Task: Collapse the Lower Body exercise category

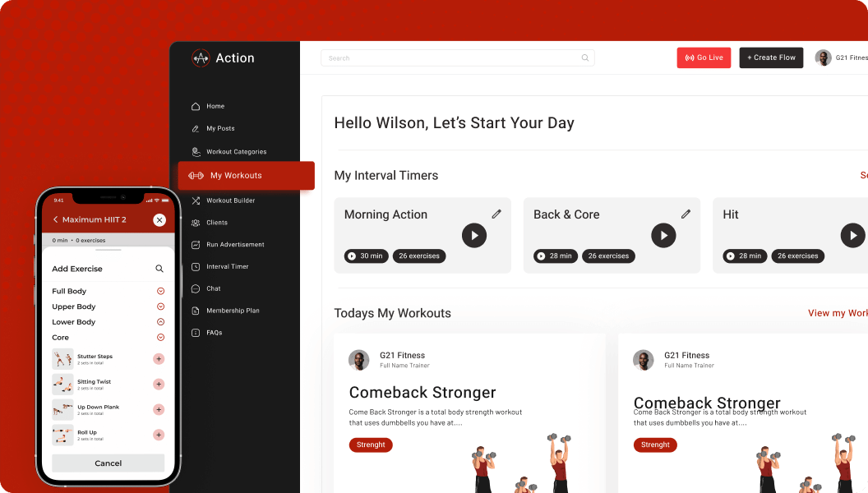Action: pyautogui.click(x=160, y=322)
